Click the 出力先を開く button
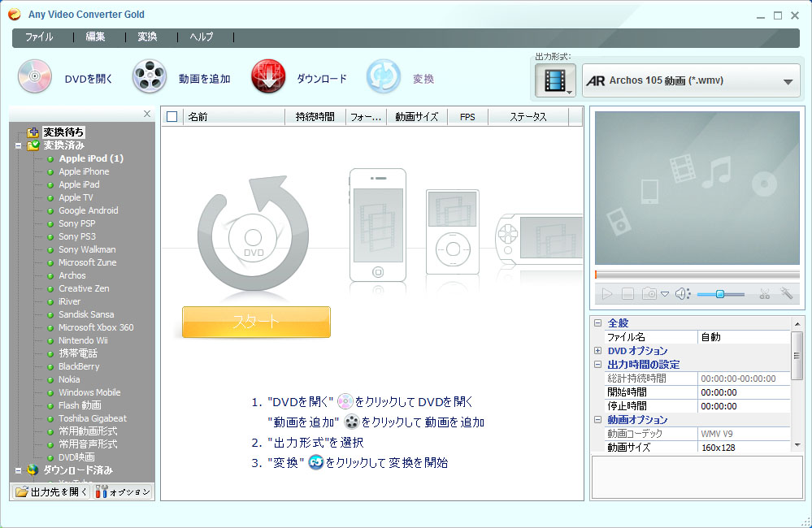 point(50,491)
